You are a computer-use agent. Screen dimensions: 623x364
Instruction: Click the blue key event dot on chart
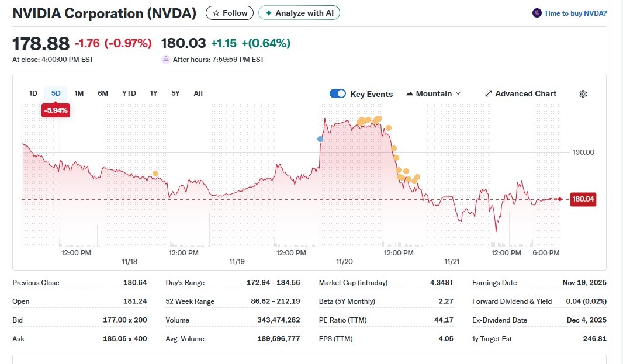pos(320,139)
